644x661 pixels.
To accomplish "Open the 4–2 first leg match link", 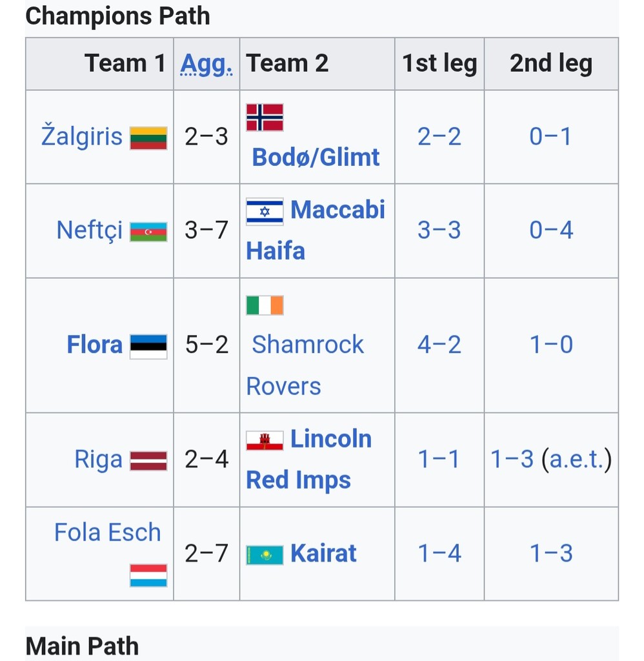I will tap(439, 345).
